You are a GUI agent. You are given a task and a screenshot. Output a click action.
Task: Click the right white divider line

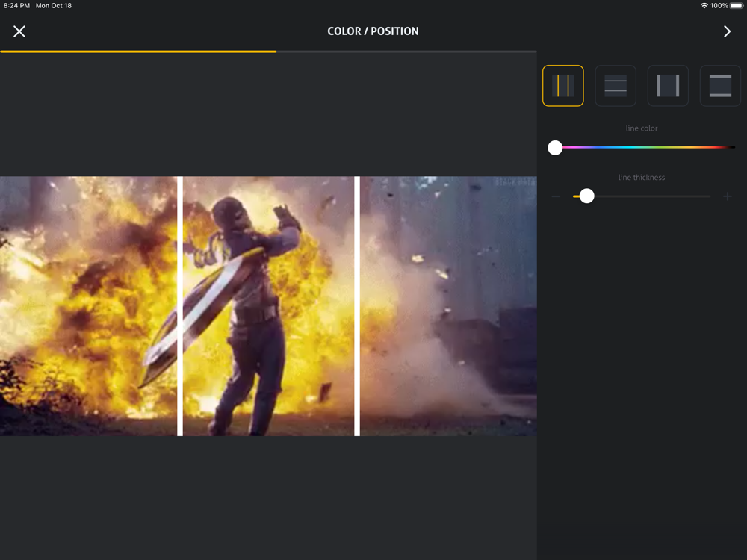[x=357, y=306]
